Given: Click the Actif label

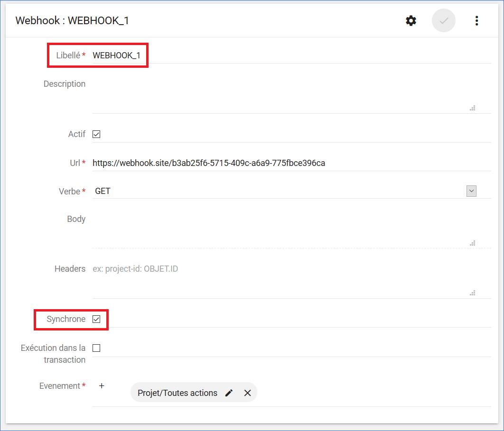Looking at the screenshot, I should click(x=77, y=134).
